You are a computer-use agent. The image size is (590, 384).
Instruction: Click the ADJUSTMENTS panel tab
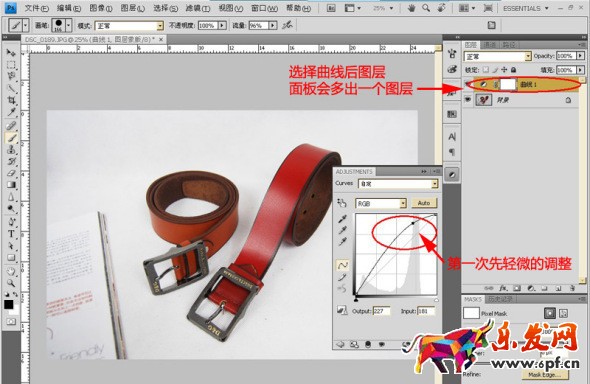[x=354, y=172]
